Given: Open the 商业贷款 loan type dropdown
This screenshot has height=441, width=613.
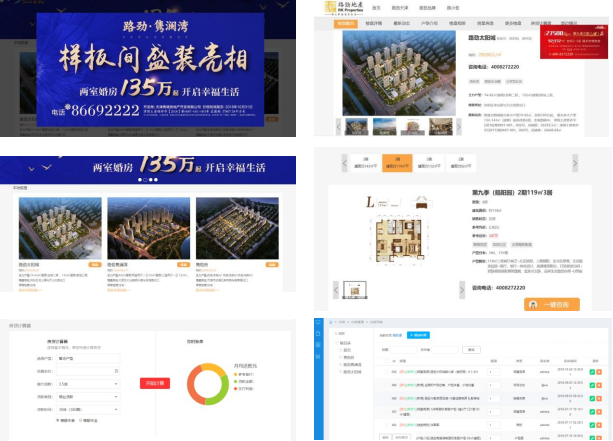Looking at the screenshot, I should click(x=88, y=397).
